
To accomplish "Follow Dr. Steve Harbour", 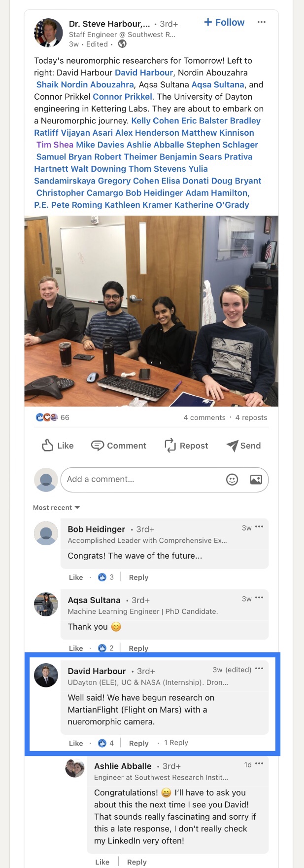I will [224, 22].
